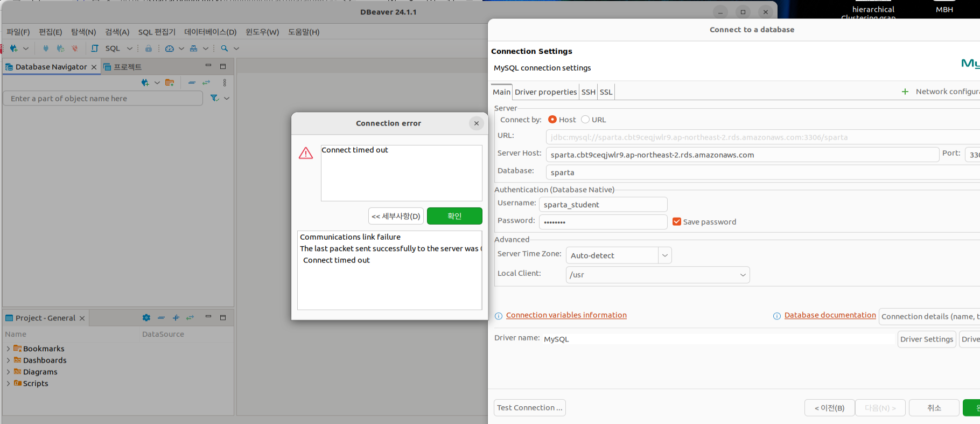Open Project panel settings gear

[x=146, y=318]
